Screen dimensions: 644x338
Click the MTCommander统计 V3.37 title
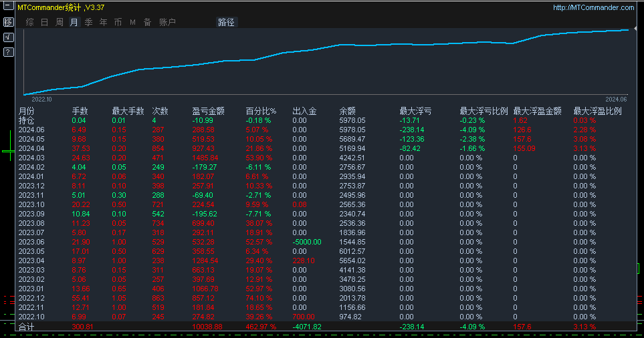[x=61, y=7]
